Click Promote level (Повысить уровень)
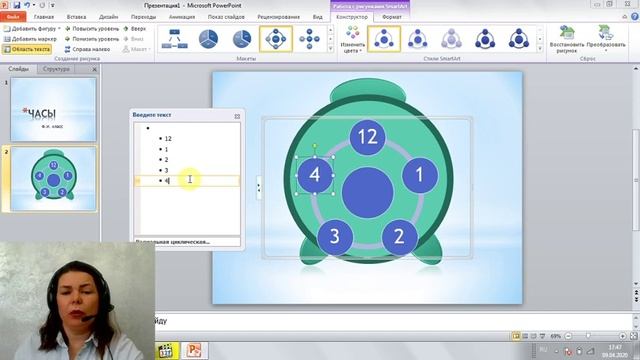 click(92, 29)
